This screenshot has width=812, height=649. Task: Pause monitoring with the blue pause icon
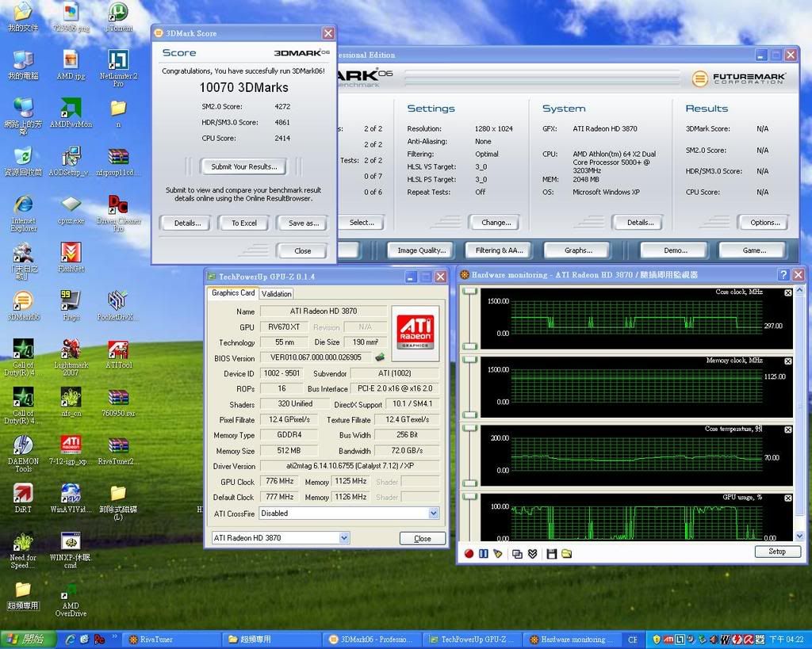coord(484,554)
